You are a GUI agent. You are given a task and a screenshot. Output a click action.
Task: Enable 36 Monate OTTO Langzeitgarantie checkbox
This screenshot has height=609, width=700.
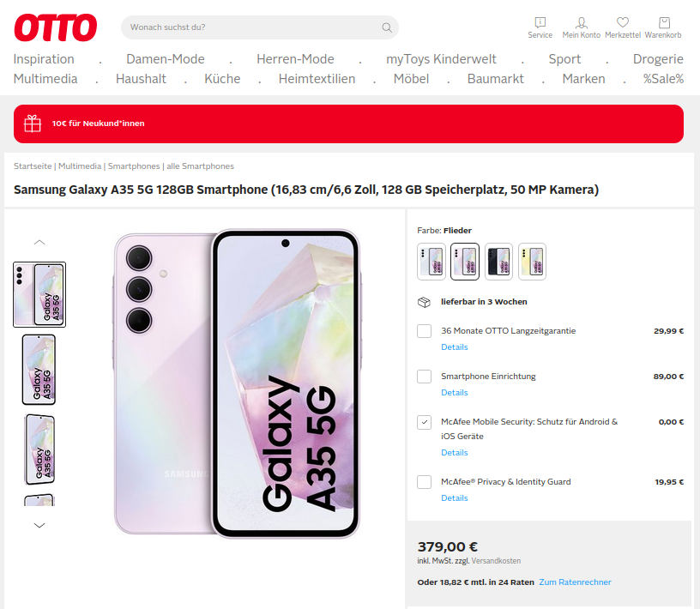click(424, 331)
